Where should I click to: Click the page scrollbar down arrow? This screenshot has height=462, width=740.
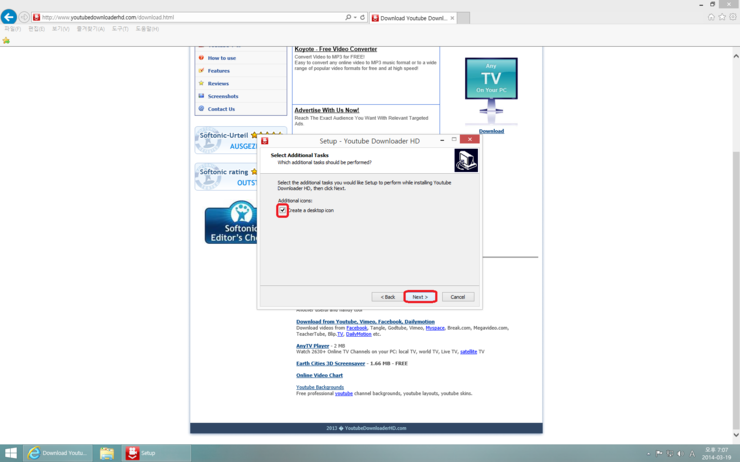coord(736,435)
